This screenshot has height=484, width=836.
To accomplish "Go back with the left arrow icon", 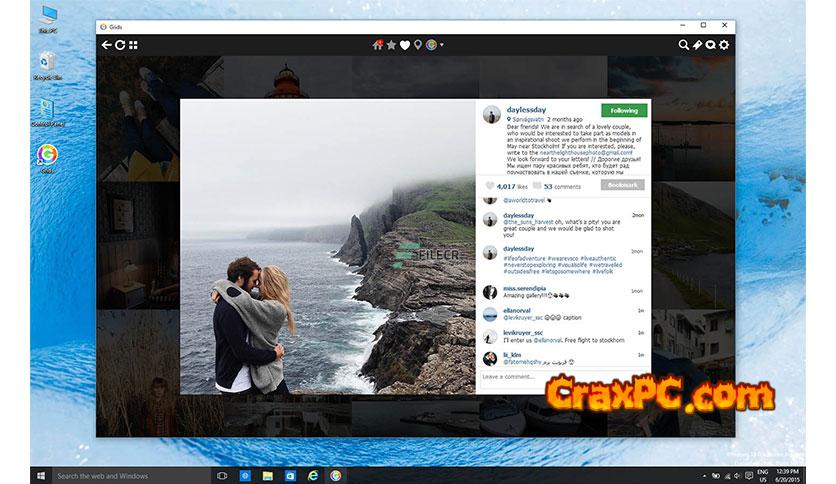I will (106, 45).
